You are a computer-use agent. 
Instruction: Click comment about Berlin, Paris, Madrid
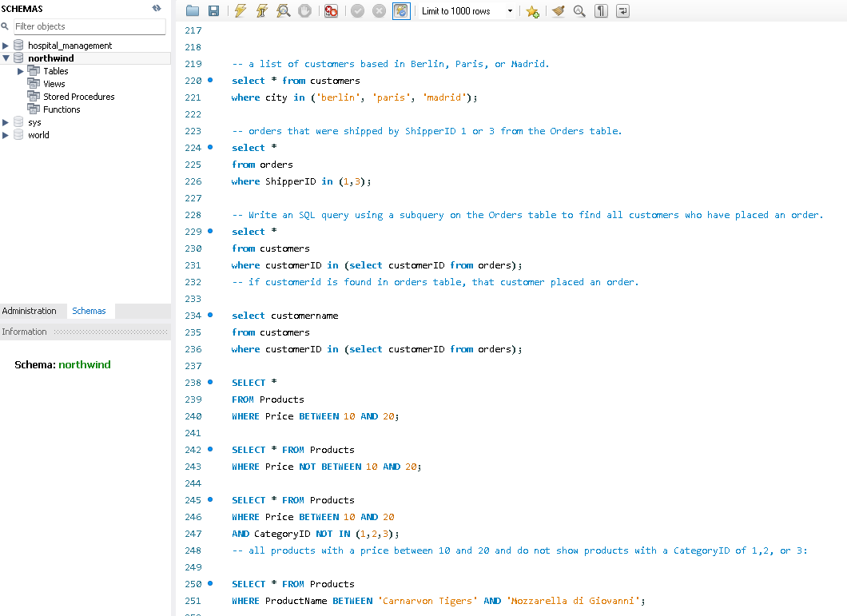click(x=391, y=64)
